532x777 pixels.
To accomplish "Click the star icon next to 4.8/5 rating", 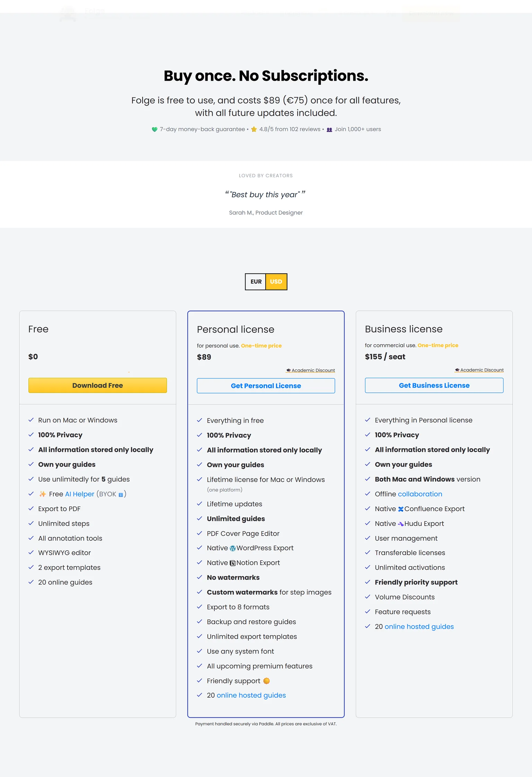I will pos(254,129).
